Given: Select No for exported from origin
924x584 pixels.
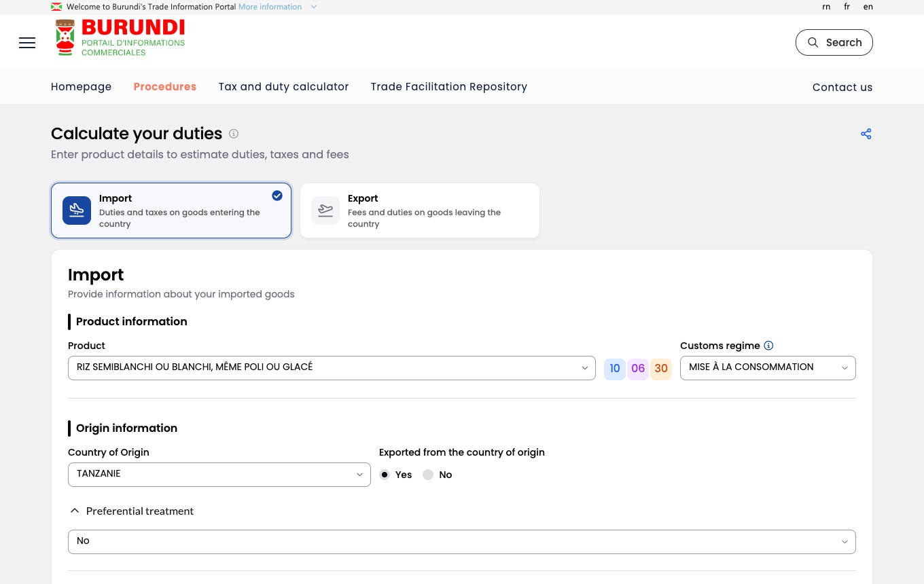Looking at the screenshot, I should click(428, 475).
